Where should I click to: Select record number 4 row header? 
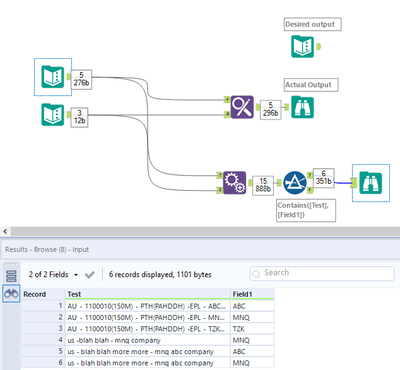click(x=43, y=340)
